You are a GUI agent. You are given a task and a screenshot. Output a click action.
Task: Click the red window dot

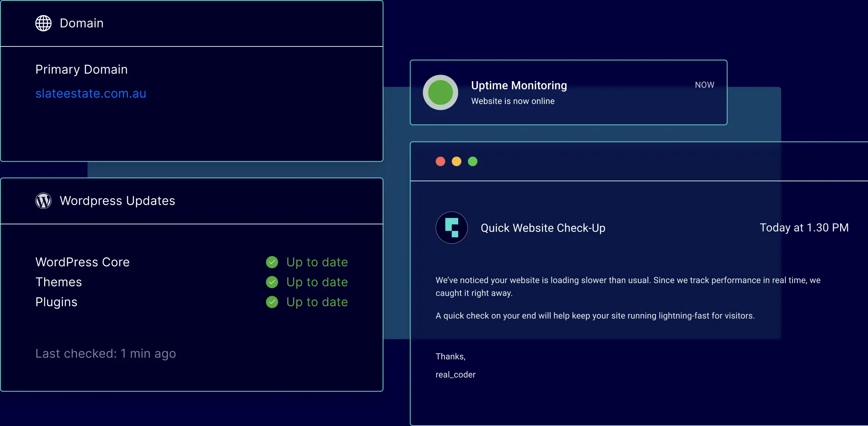pos(440,162)
